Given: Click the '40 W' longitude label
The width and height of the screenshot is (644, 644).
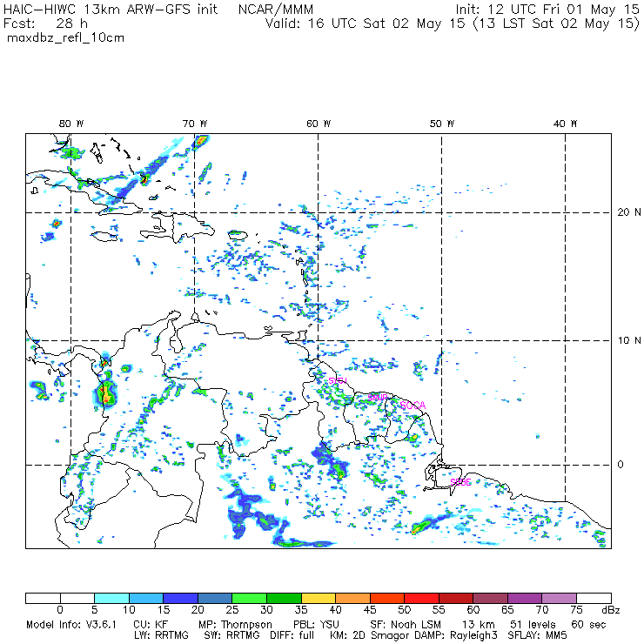Looking at the screenshot, I should coord(565,124).
